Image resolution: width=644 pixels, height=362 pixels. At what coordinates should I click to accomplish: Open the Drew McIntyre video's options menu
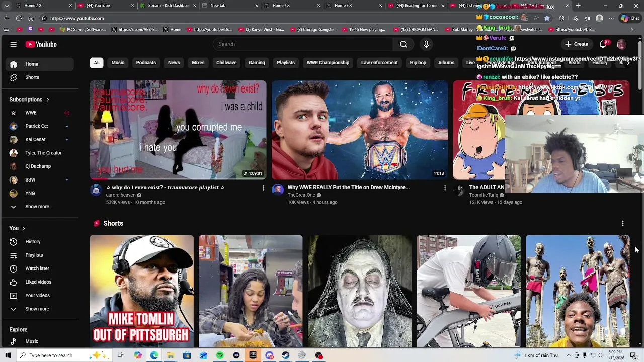pyautogui.click(x=445, y=188)
